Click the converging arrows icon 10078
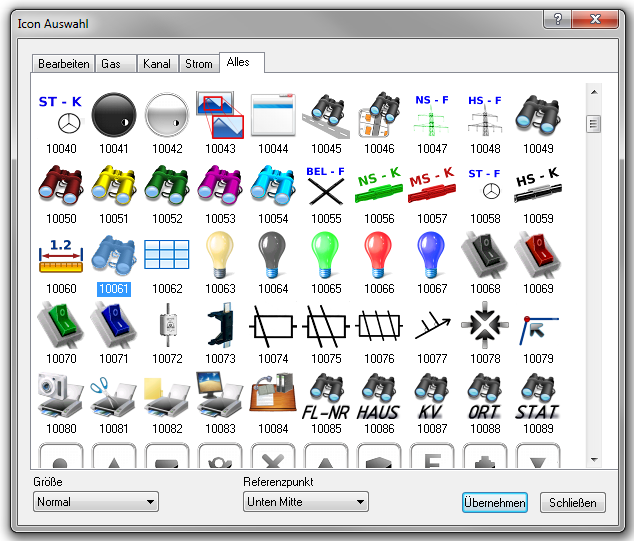Image resolution: width=634 pixels, height=541 pixels. [485, 325]
